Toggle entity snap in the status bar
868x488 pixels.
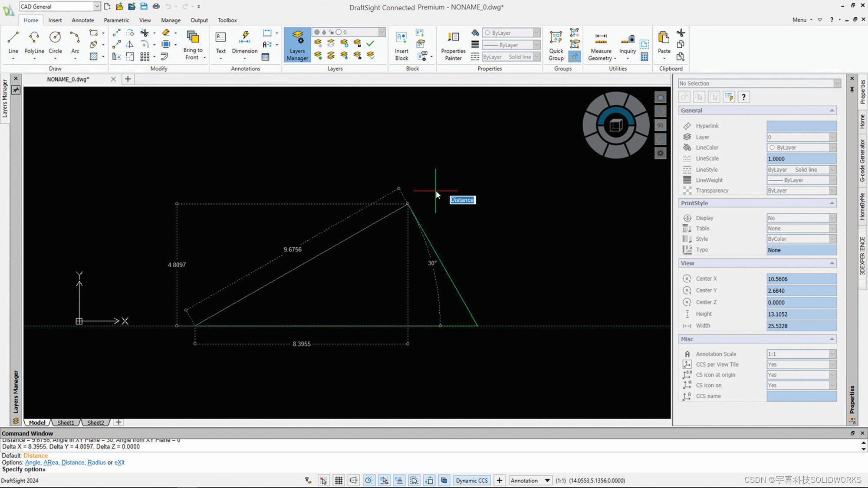coord(384,480)
